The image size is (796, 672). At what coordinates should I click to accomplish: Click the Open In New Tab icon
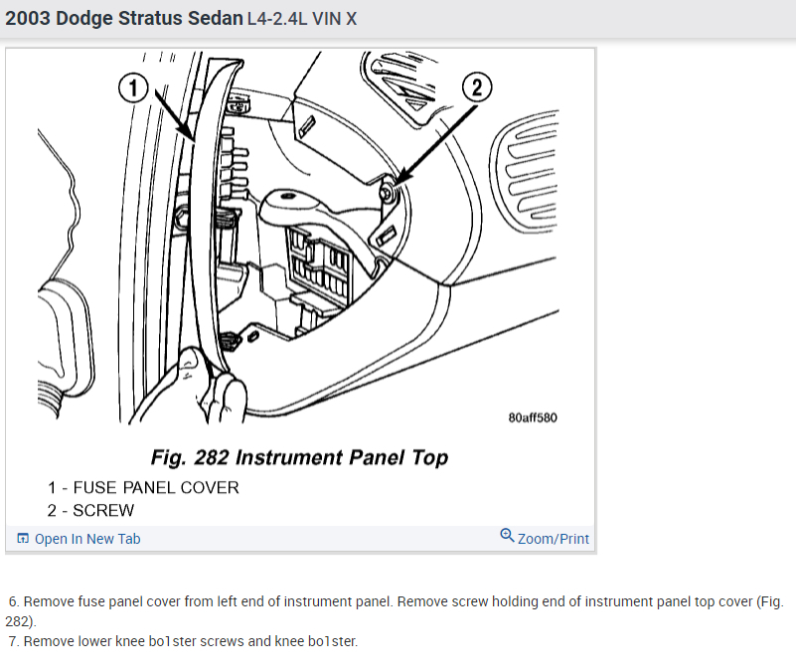click(23, 538)
